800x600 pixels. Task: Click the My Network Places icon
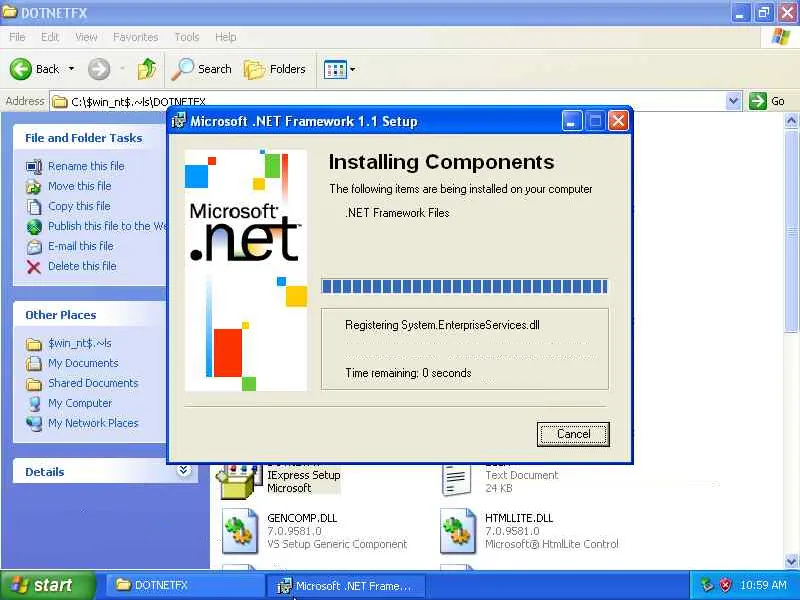pos(34,423)
